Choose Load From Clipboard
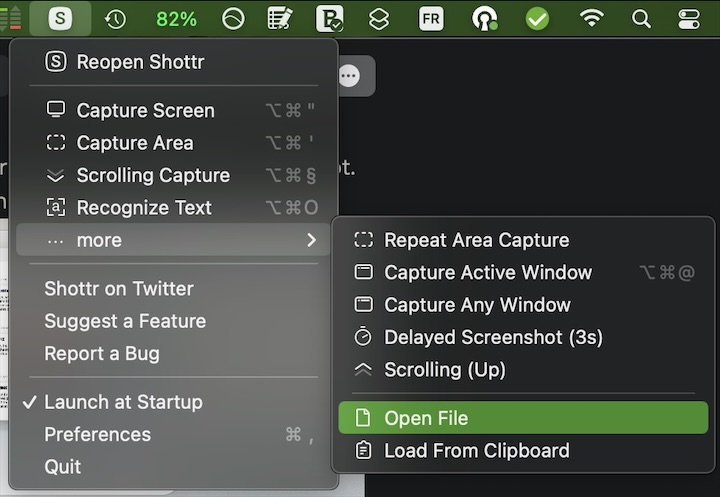The width and height of the screenshot is (720, 497). (x=476, y=450)
